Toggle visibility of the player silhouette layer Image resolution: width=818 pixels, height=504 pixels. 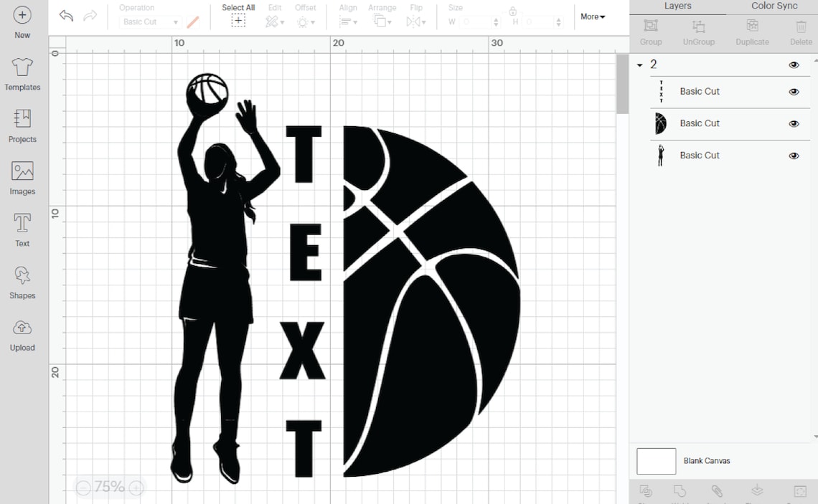point(794,155)
